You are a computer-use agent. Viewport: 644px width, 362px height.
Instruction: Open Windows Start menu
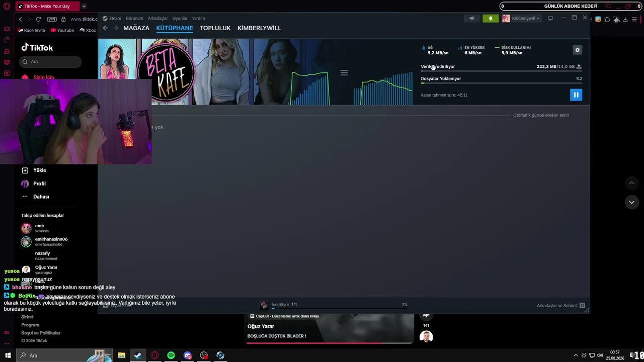8,355
